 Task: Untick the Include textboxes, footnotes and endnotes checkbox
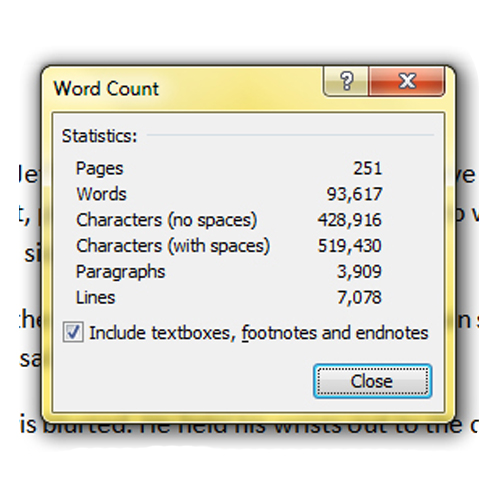click(73, 332)
